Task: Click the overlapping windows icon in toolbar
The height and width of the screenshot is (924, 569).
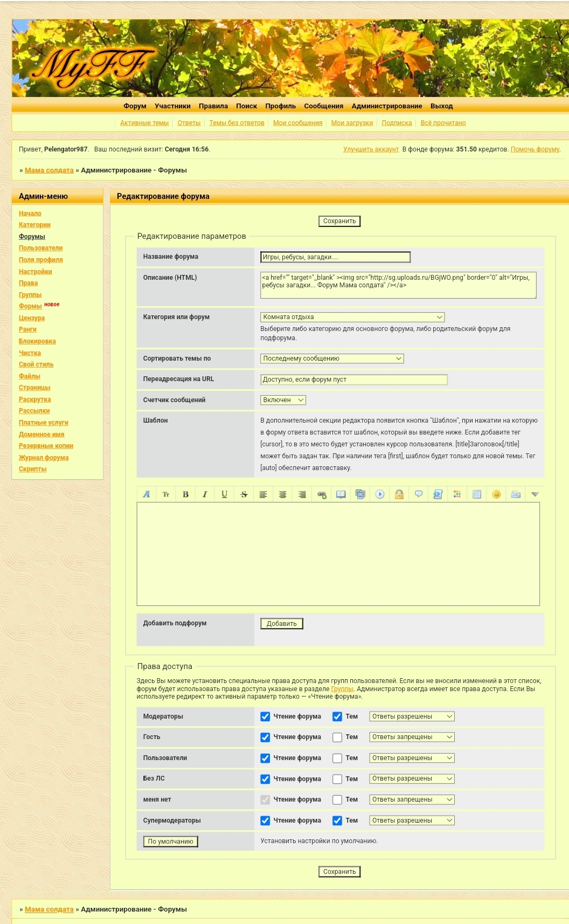Action: [360, 494]
